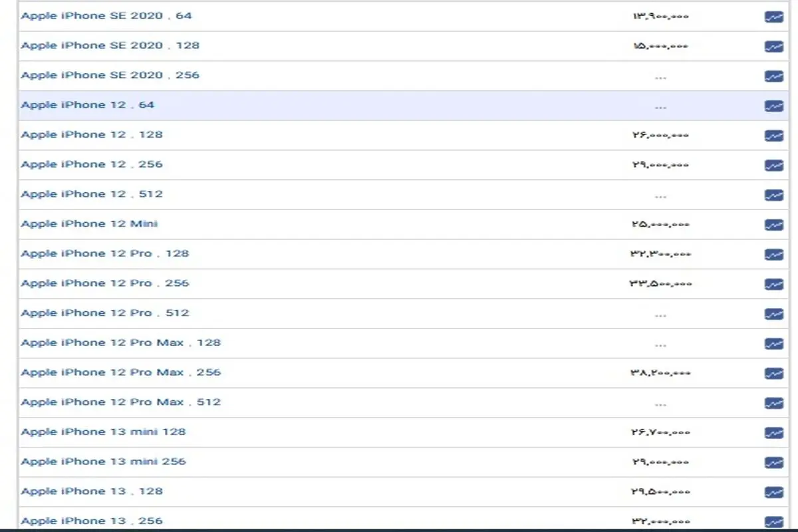
Task: Open the Apple iPhone 13 , 256 link
Action: 92,521
